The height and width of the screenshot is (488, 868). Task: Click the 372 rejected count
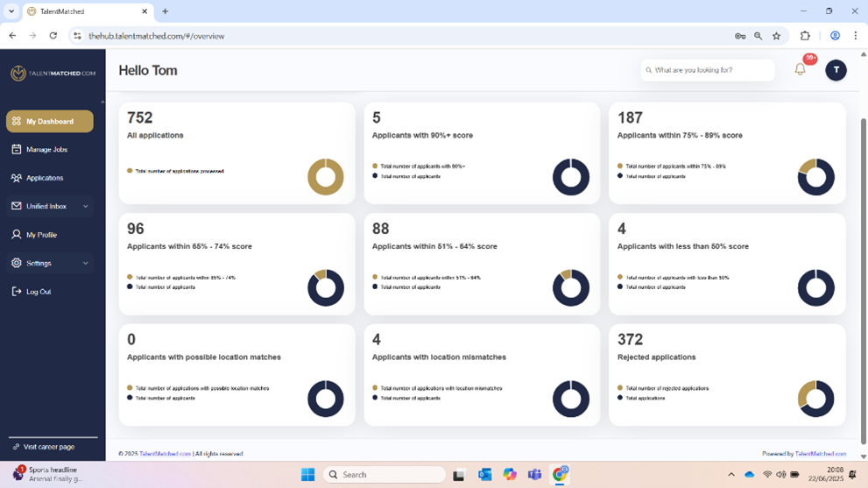point(630,339)
